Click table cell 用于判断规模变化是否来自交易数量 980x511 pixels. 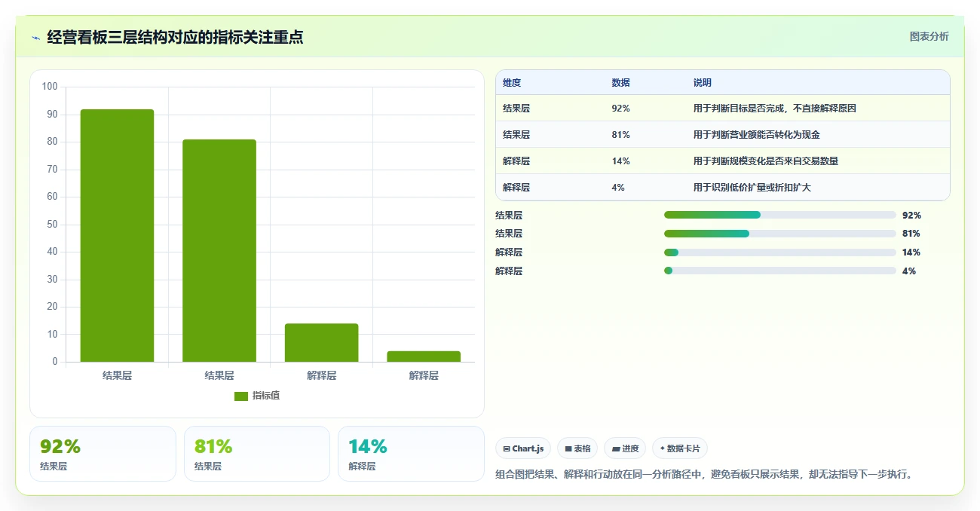765,161
